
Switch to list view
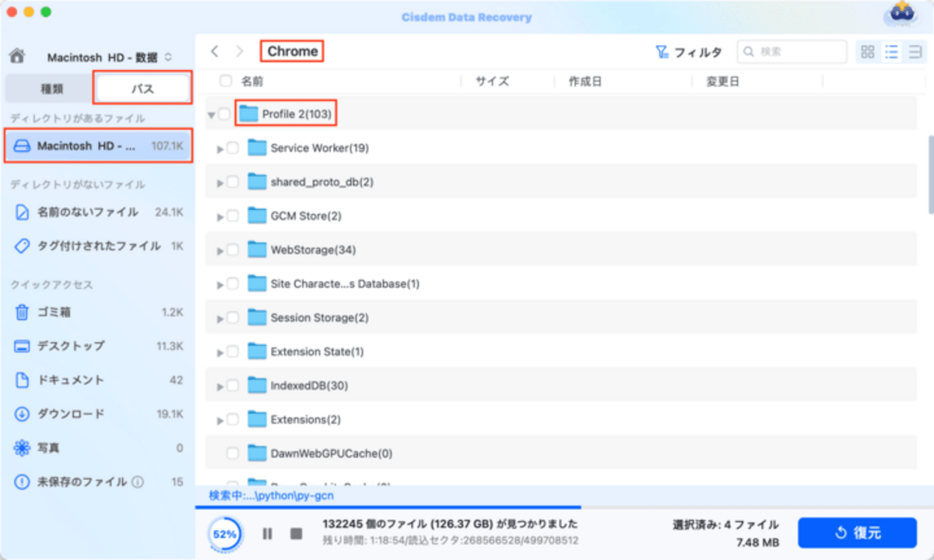[891, 52]
